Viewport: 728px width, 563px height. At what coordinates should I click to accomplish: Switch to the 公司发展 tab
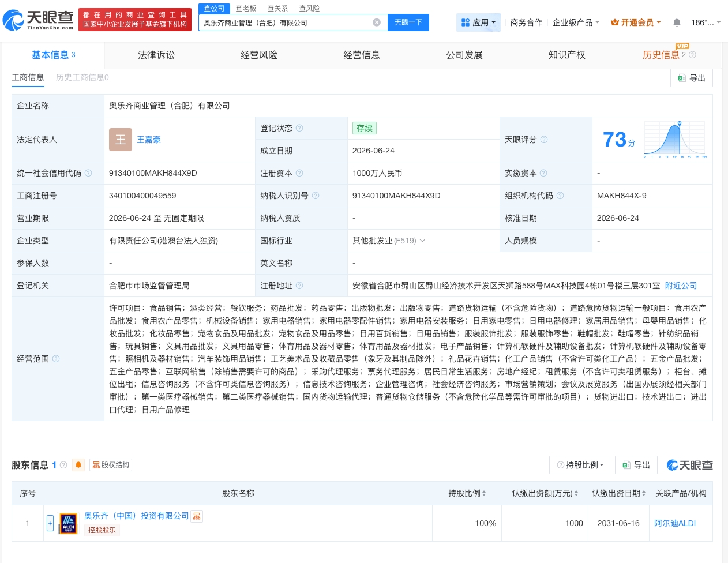coord(464,55)
